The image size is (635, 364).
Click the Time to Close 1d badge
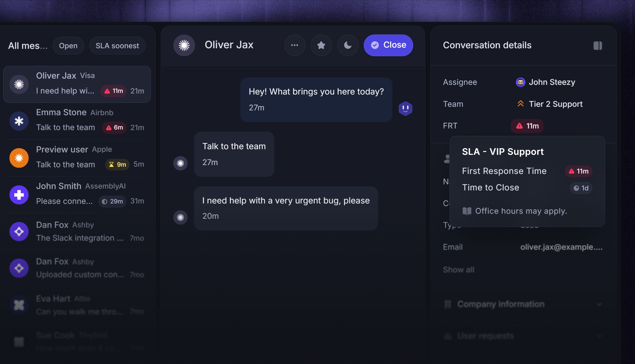[581, 188]
